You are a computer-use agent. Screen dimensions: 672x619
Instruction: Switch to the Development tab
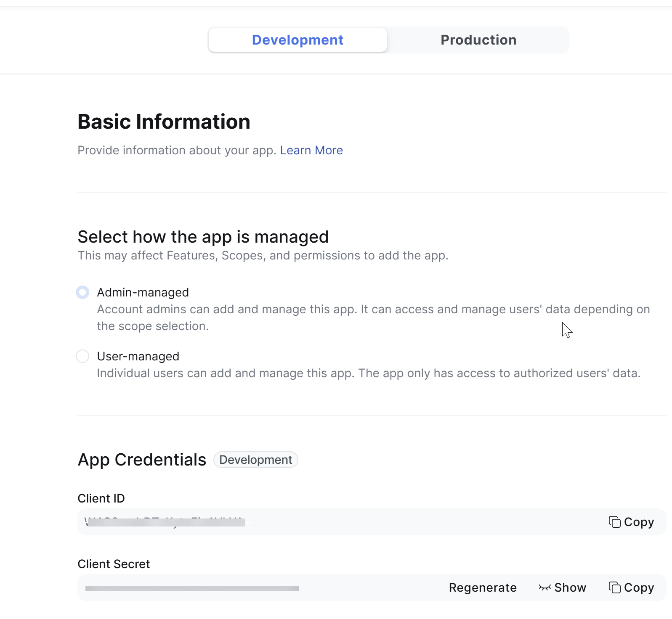tap(297, 40)
